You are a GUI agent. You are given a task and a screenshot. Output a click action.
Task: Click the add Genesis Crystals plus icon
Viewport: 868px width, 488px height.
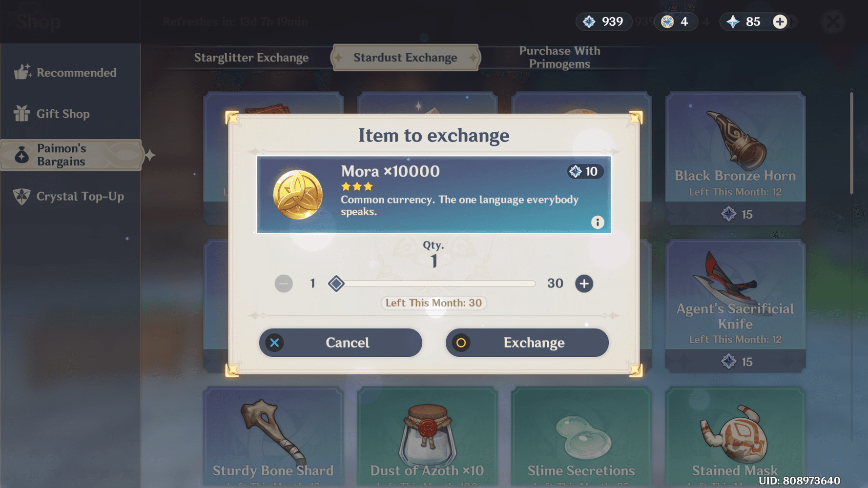(x=780, y=21)
